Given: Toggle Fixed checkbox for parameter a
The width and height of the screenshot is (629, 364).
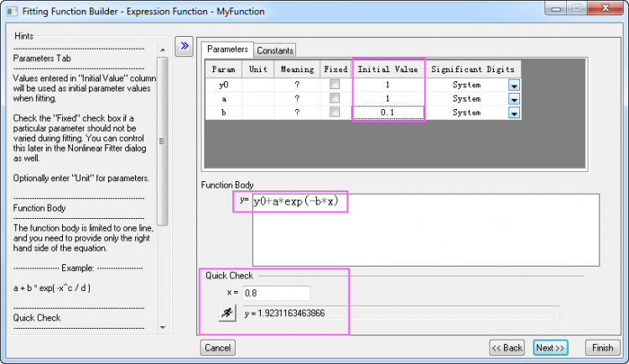Looking at the screenshot, I should click(x=335, y=98).
